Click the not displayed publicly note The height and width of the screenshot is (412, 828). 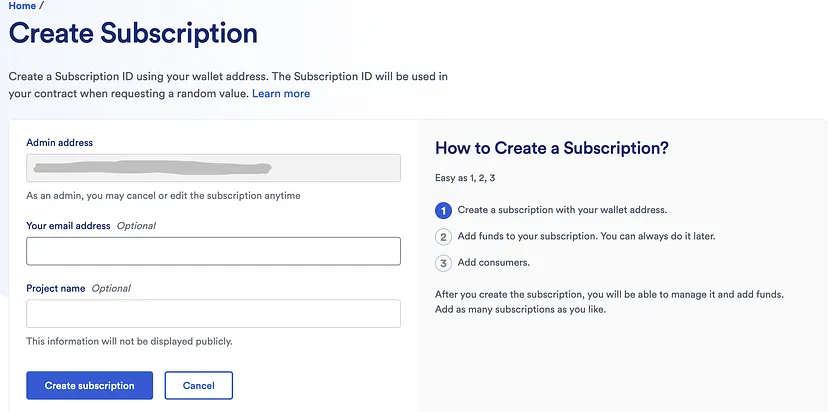129,342
